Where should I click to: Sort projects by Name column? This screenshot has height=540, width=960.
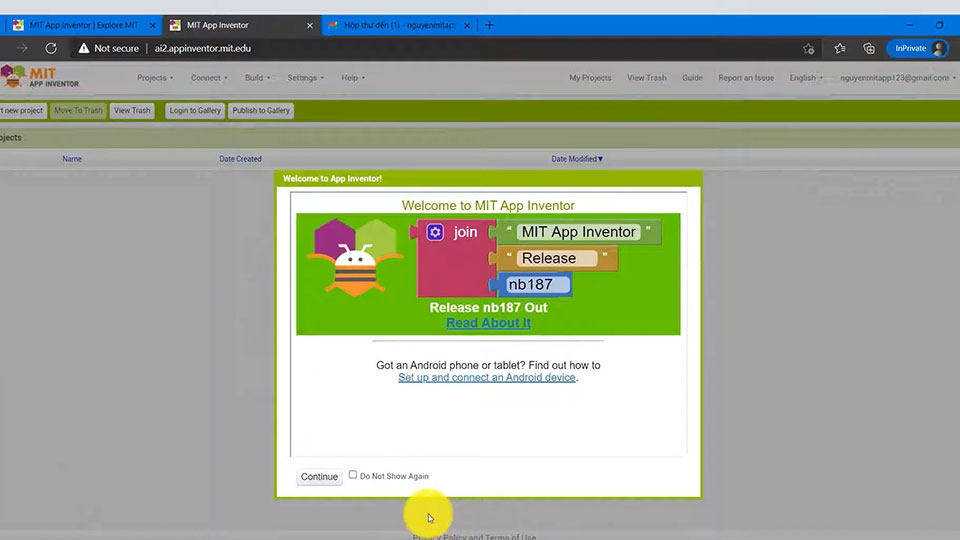[x=72, y=159]
